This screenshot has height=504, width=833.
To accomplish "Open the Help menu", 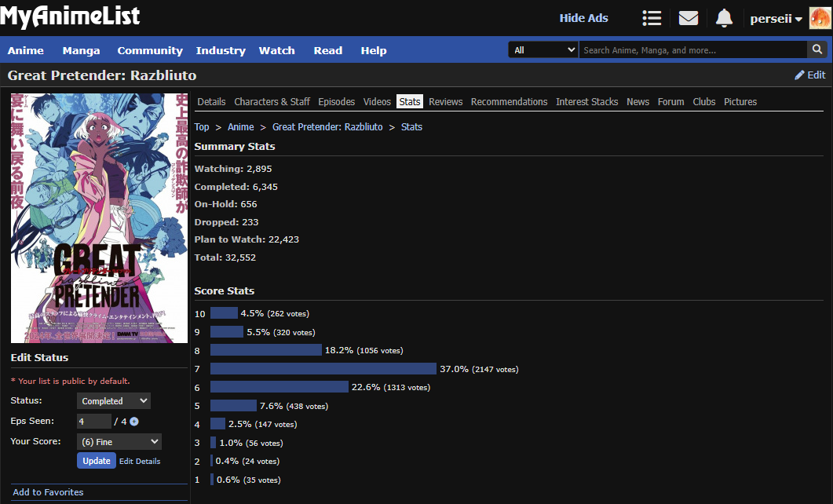I will [x=374, y=50].
